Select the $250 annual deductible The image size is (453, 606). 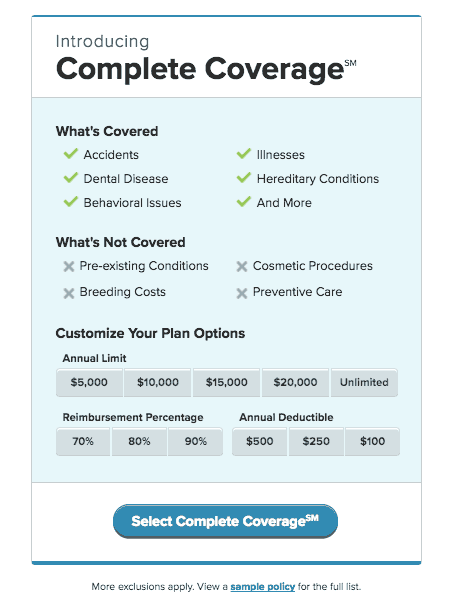click(x=316, y=441)
